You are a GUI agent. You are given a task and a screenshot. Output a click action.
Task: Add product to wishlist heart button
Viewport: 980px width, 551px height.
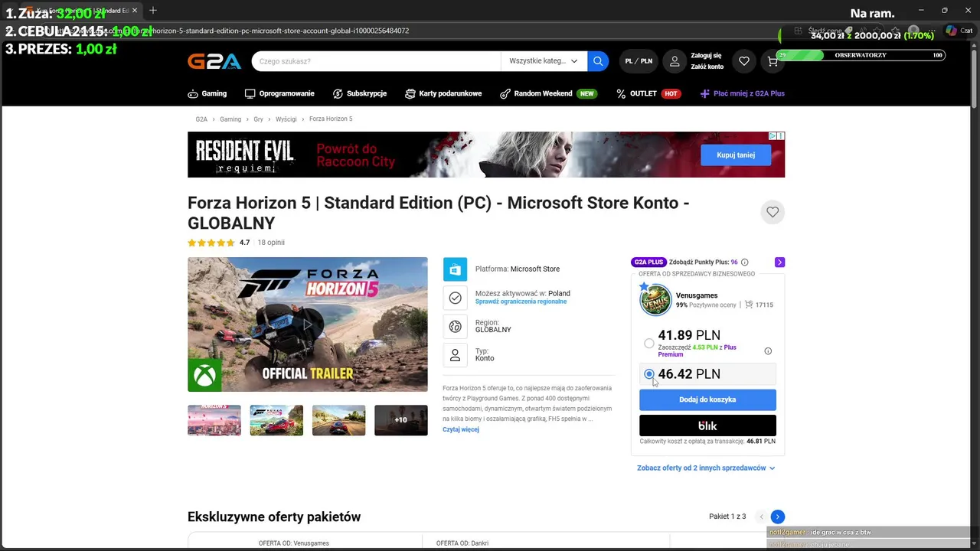tap(773, 212)
